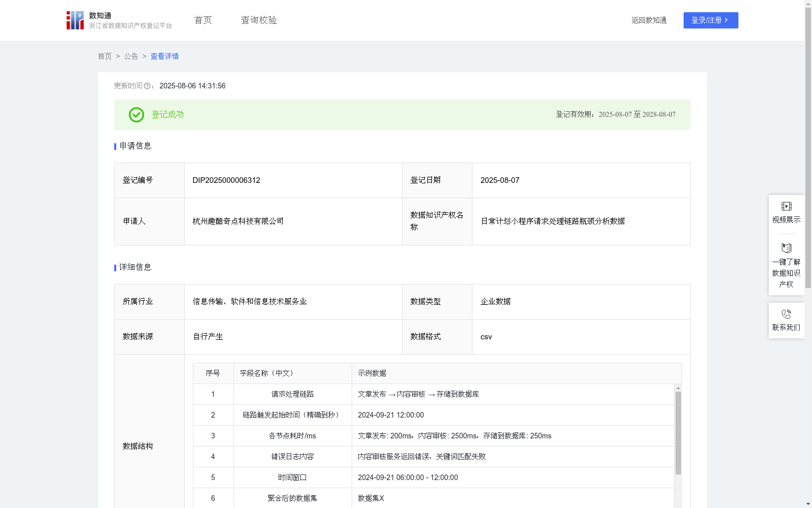Select the update time 2025-08-06 14:31:56
The image size is (812, 508).
(x=192, y=86)
